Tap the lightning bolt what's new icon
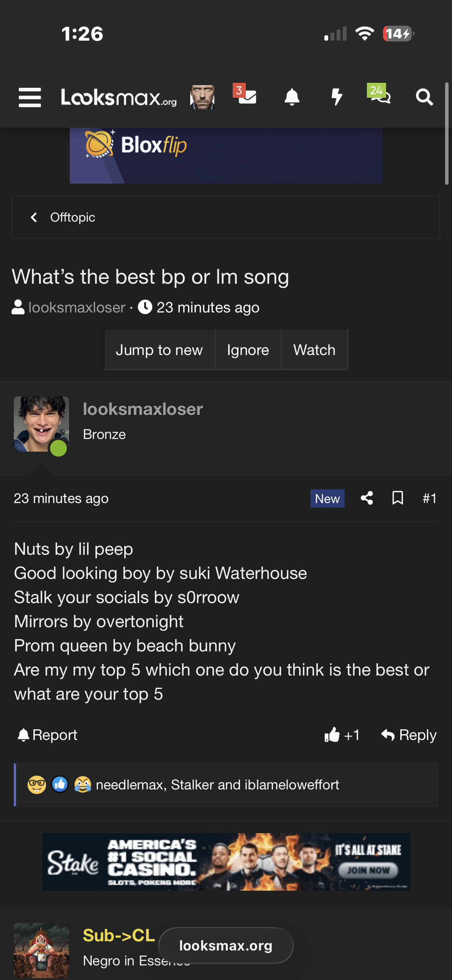 (x=337, y=97)
